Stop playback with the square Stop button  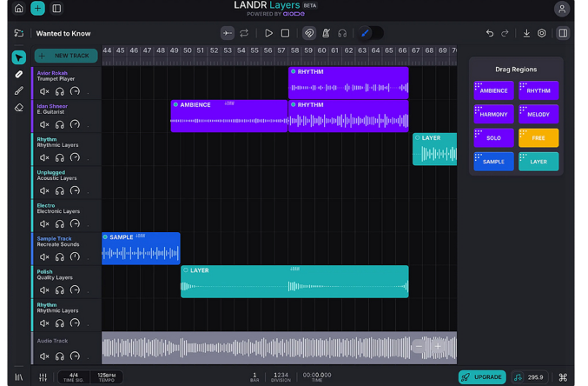[285, 33]
